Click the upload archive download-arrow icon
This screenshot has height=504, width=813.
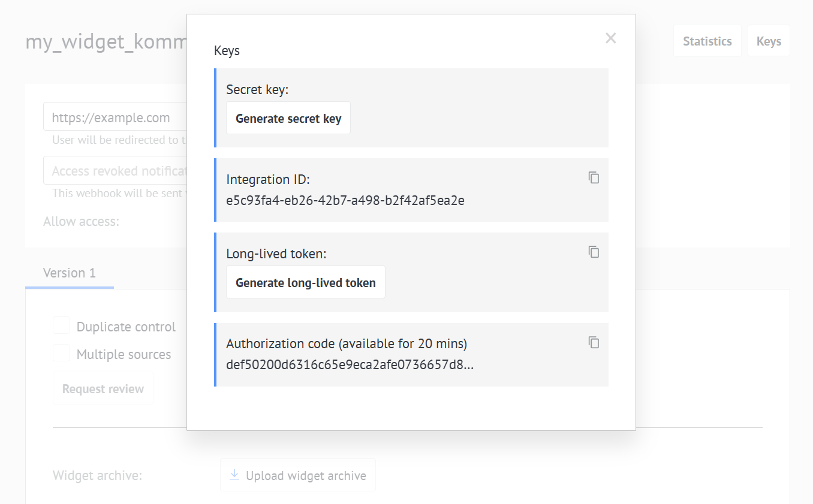coord(234,475)
